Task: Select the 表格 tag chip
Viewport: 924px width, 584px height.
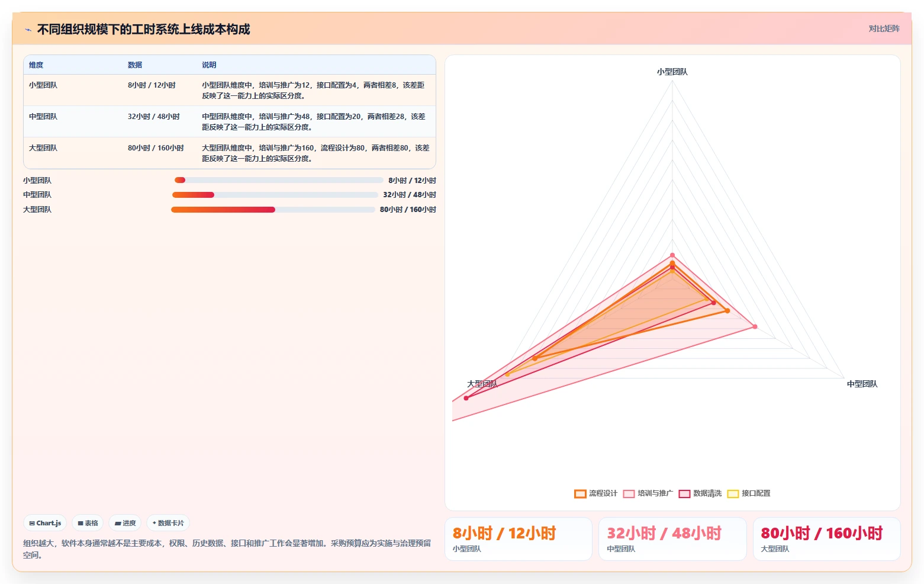Action: click(88, 523)
